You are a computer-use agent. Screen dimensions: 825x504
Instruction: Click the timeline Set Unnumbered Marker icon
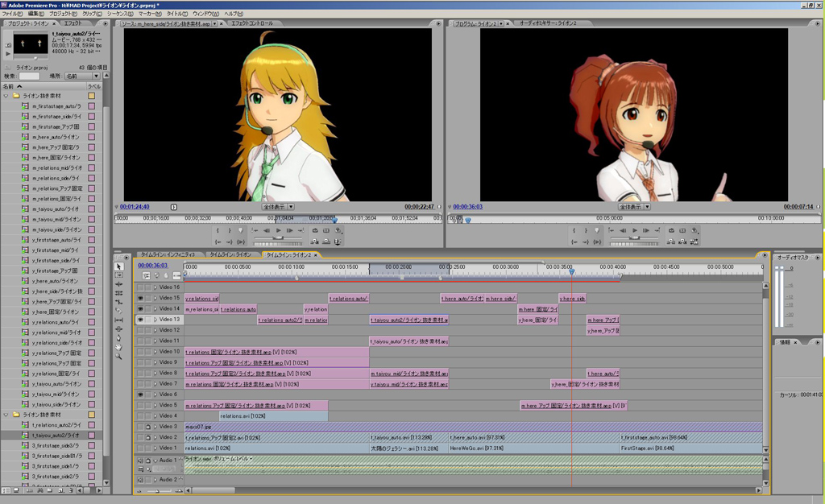pyautogui.click(x=166, y=275)
